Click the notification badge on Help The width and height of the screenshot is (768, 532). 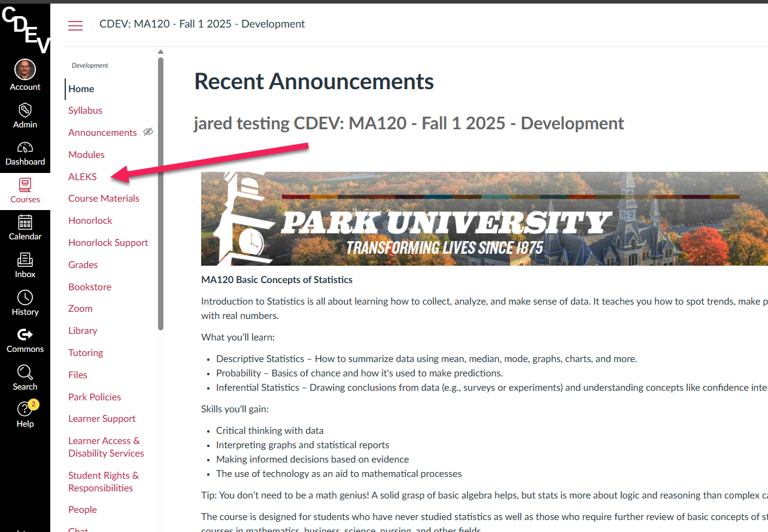34,405
